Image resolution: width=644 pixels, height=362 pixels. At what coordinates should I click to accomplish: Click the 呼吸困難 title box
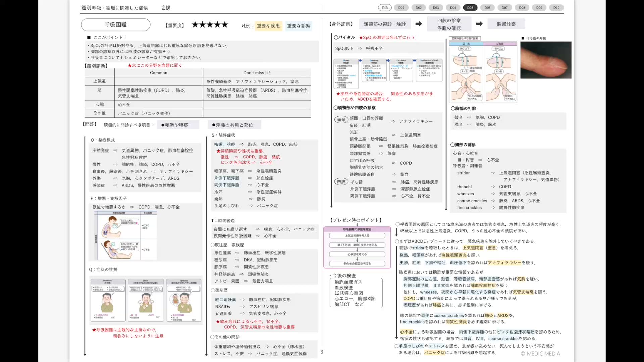click(x=115, y=25)
